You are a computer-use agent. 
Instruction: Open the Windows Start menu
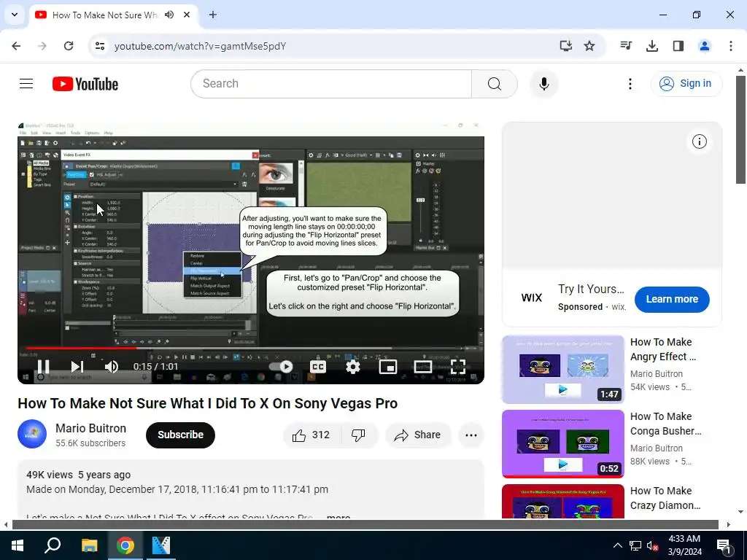[18, 545]
